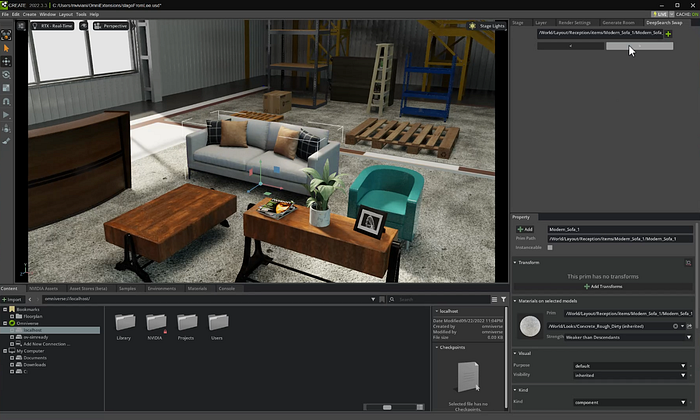
Task: Click the go-to-material icon beside Concrete_Rough_Dirty
Action: tap(689, 326)
